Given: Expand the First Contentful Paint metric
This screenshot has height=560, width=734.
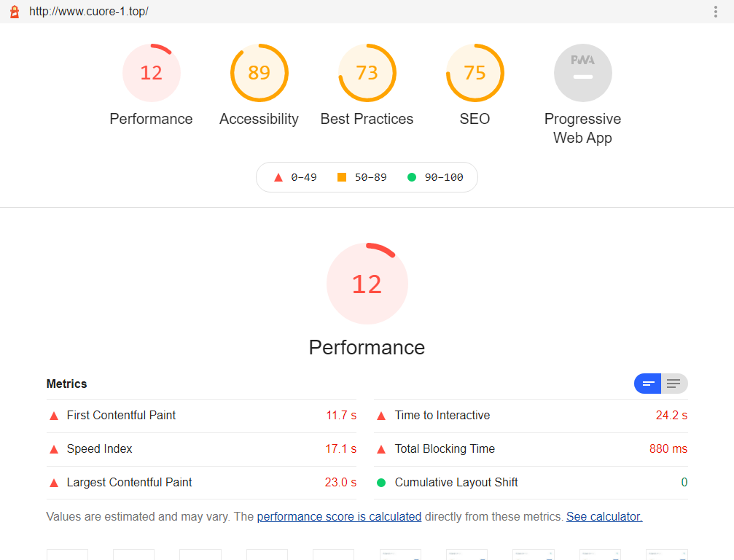Looking at the screenshot, I should pyautogui.click(x=121, y=416).
